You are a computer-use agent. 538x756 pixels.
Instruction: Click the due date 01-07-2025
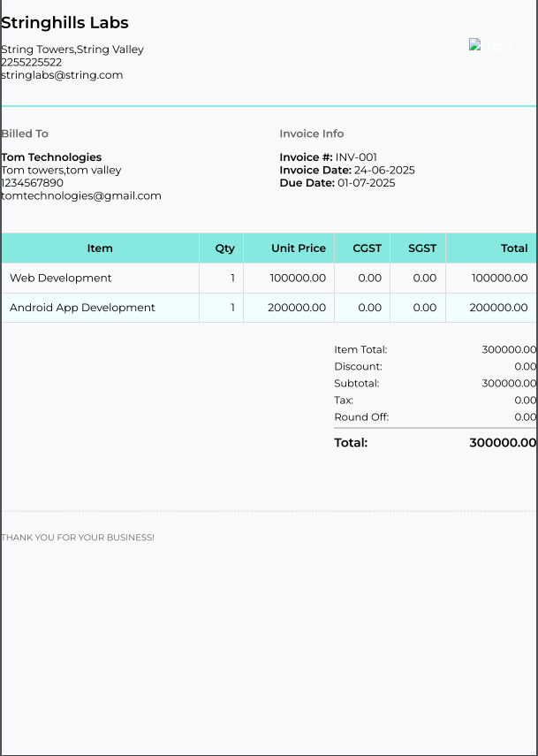click(x=367, y=183)
